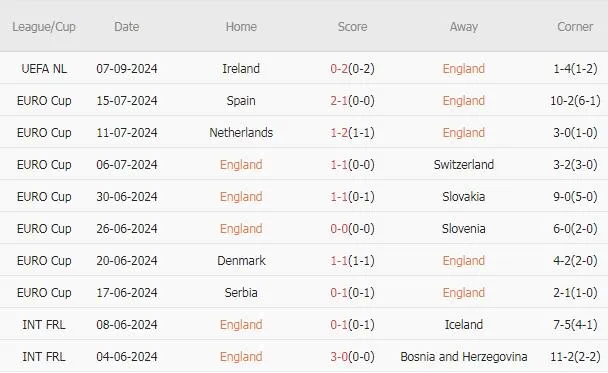This screenshot has width=608, height=373.
Task: Open Switzerland team link
Action: point(464,165)
